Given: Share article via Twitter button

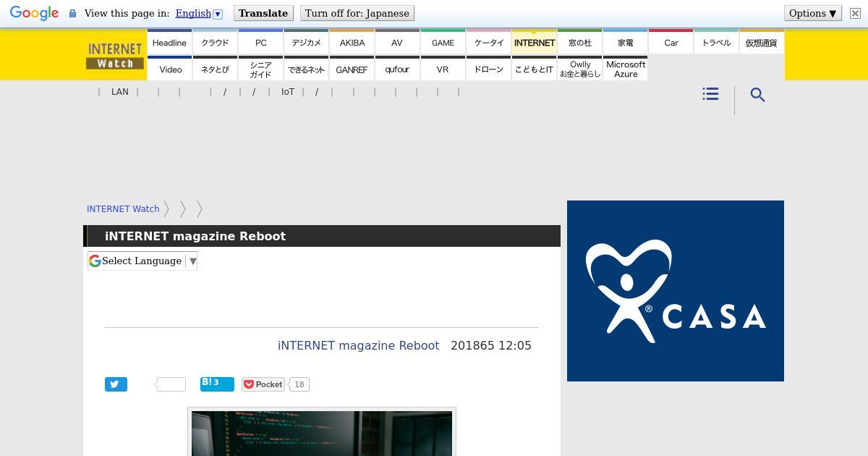Looking at the screenshot, I should tap(116, 384).
